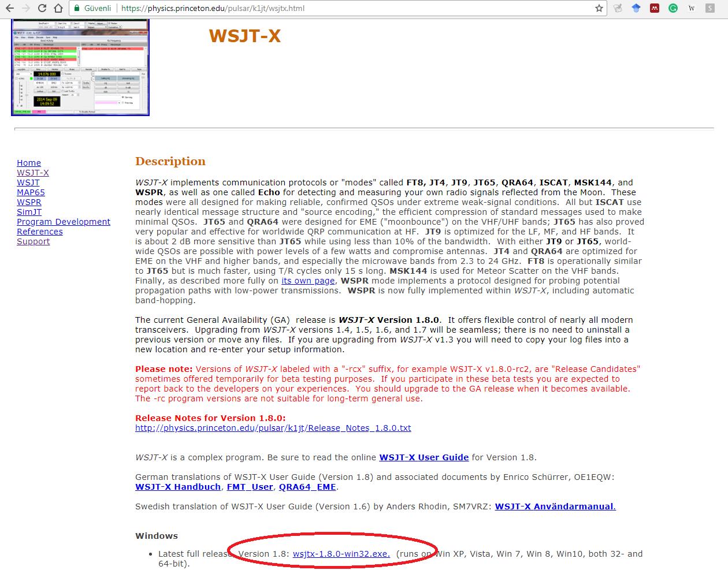Click 'Release Notes for Version 1.8.0:' text
The image size is (728, 570).
point(210,418)
